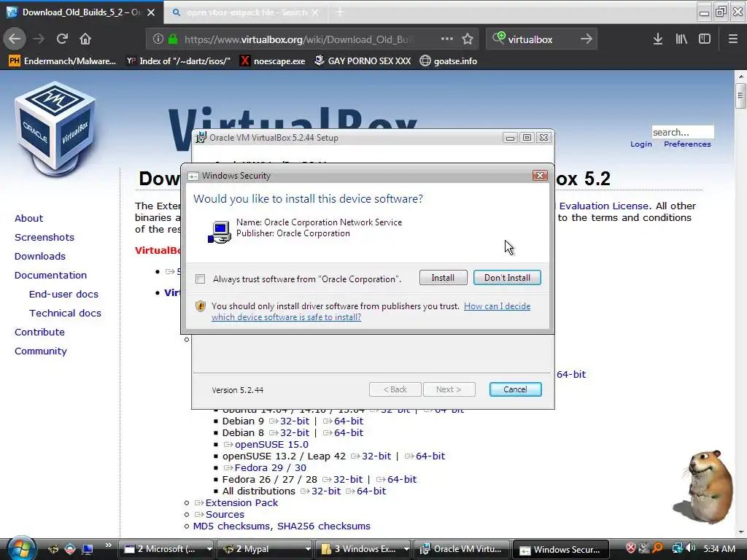Image resolution: width=747 pixels, height=560 pixels.
Task: Open the noescape.exe bookmark
Action: point(272,61)
